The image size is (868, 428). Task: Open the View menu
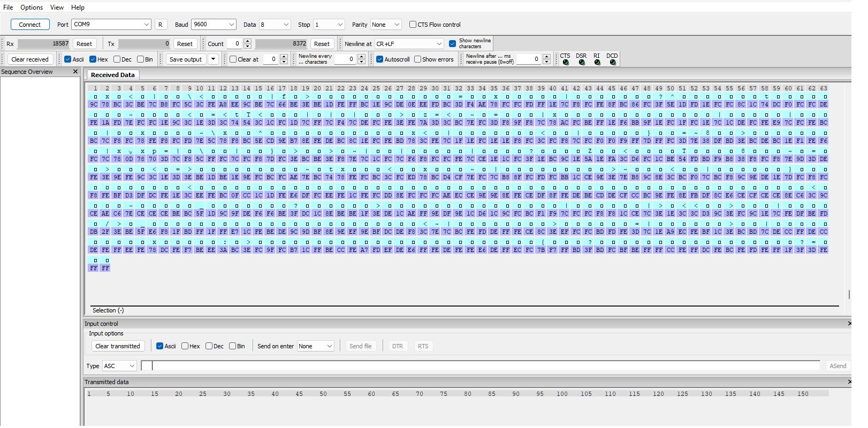(x=57, y=7)
